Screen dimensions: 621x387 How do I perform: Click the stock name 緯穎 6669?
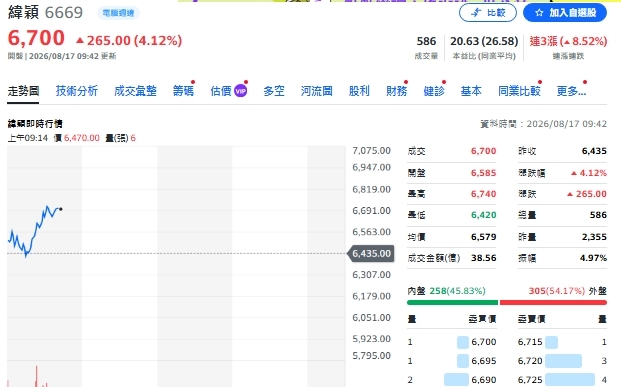(x=46, y=13)
